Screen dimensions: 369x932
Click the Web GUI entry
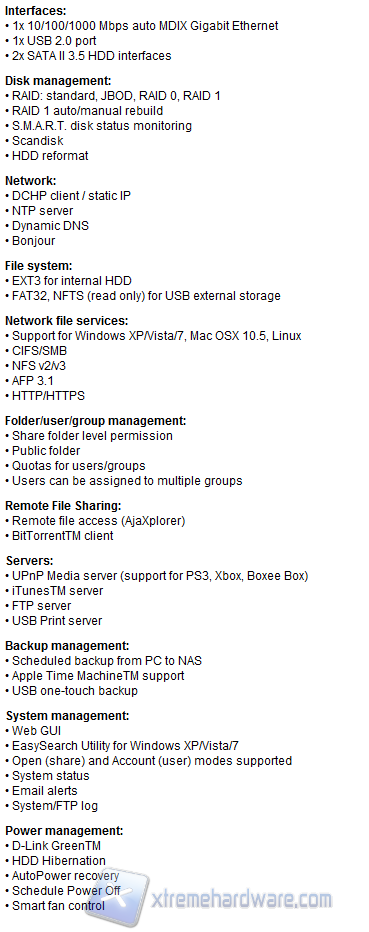point(33,731)
